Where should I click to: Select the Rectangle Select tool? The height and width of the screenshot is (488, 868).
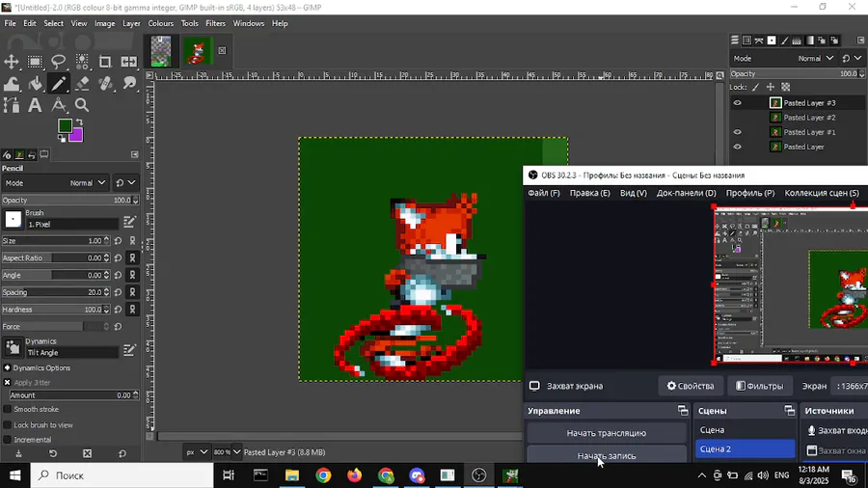click(x=35, y=62)
